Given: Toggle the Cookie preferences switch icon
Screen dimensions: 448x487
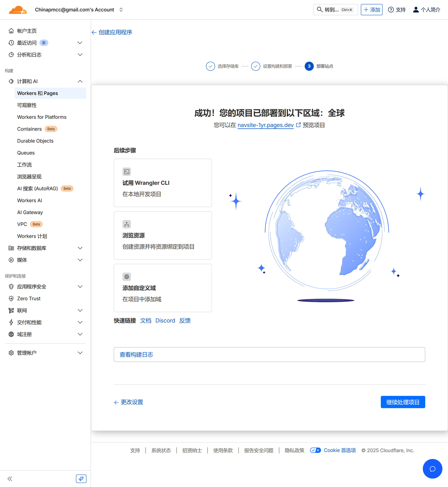Looking at the screenshot, I should (315, 450).
